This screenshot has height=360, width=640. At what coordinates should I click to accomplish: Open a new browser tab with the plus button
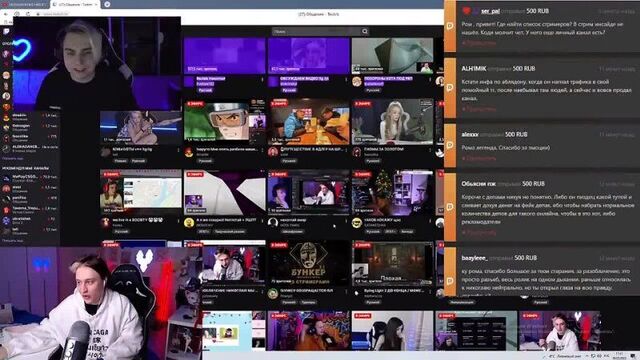point(107,4)
